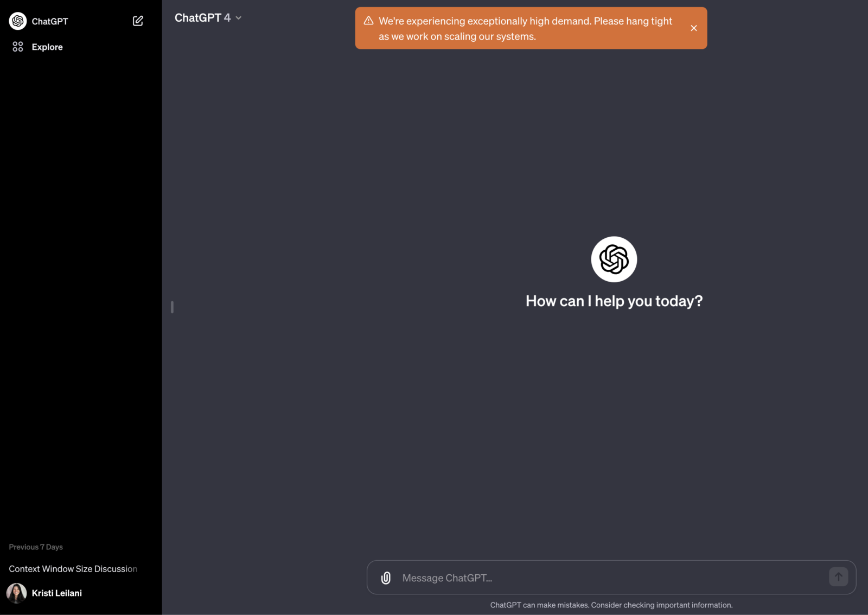Start a new chat with the compose icon
Viewport: 868px width, 615px height.
coord(138,21)
